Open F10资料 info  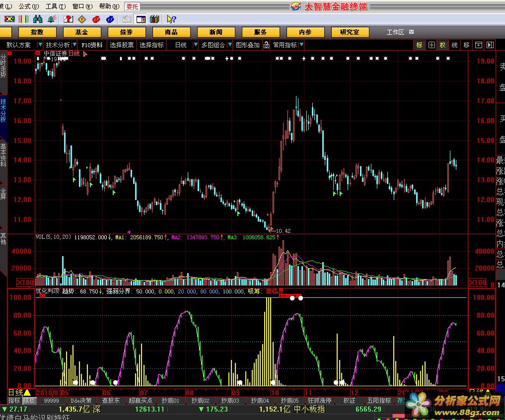click(x=92, y=45)
